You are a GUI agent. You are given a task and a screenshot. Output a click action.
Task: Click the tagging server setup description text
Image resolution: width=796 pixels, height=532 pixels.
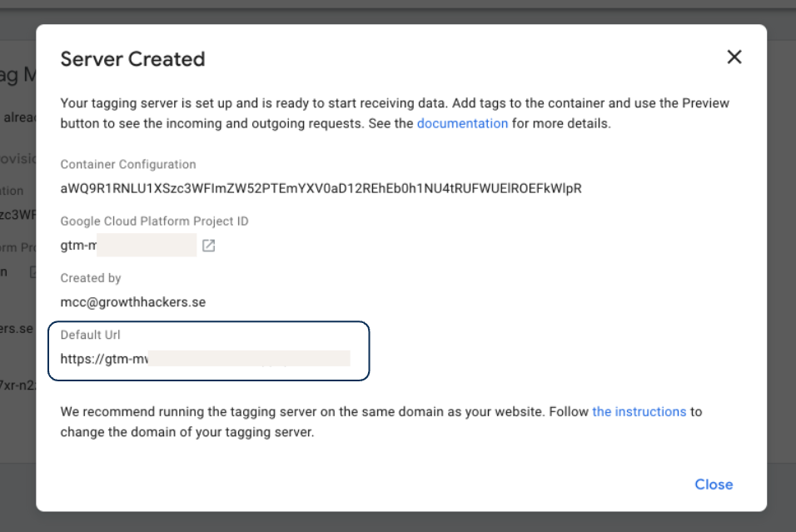pos(333,103)
